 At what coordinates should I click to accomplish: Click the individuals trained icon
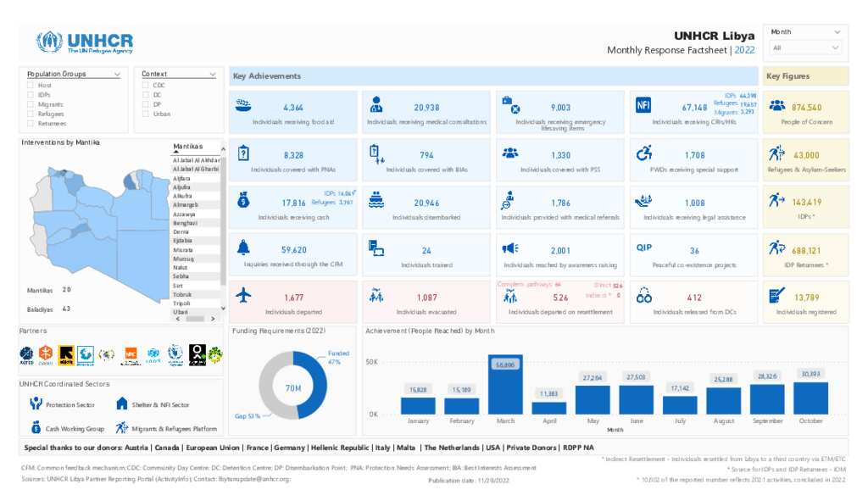[x=376, y=248]
